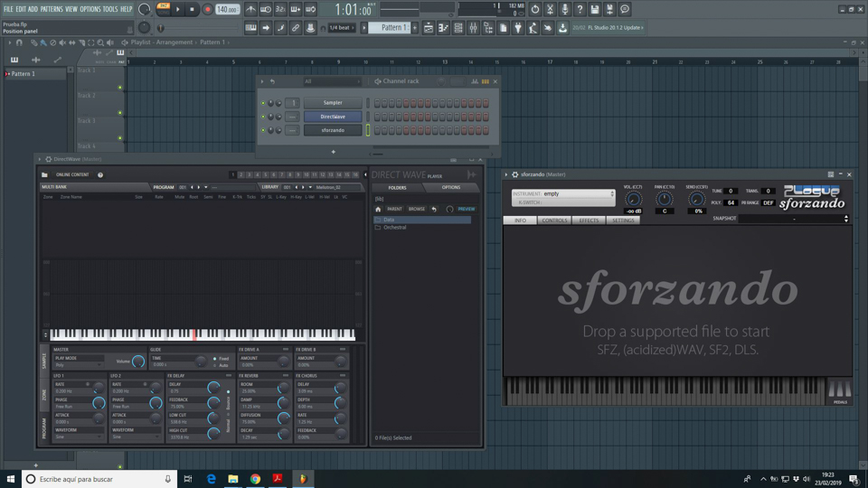
Task: Select Orchestral folder in DirectWave
Action: [395, 228]
